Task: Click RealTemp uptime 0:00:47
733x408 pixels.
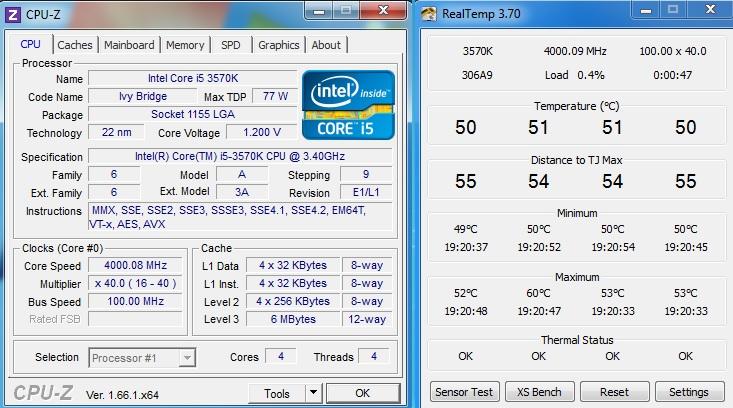Action: coord(673,75)
